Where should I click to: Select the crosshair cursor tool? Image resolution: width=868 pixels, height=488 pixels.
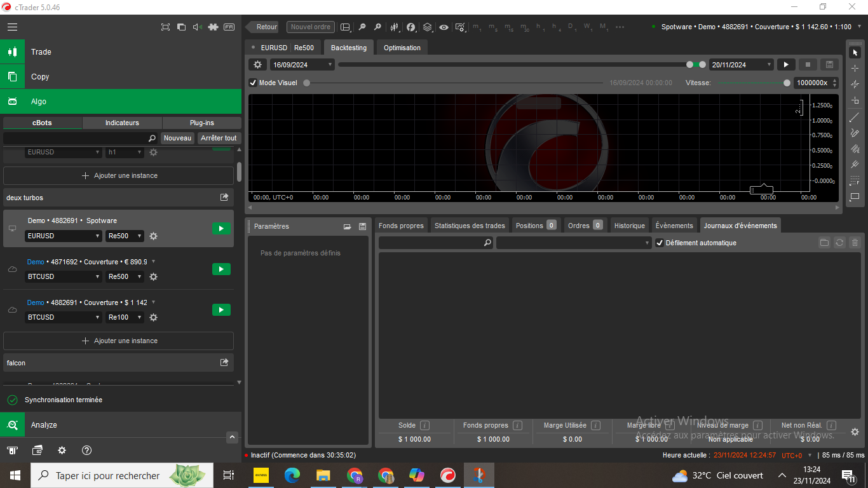pos(855,68)
